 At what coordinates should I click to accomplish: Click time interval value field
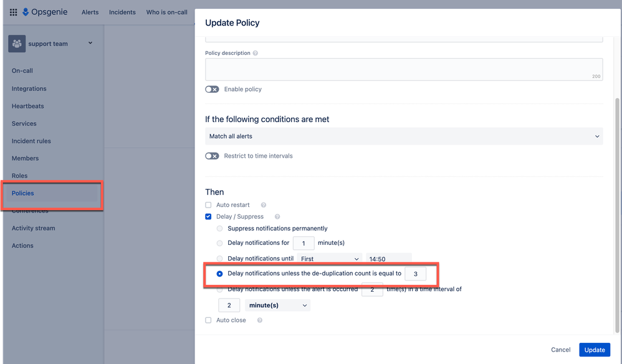pyautogui.click(x=229, y=305)
